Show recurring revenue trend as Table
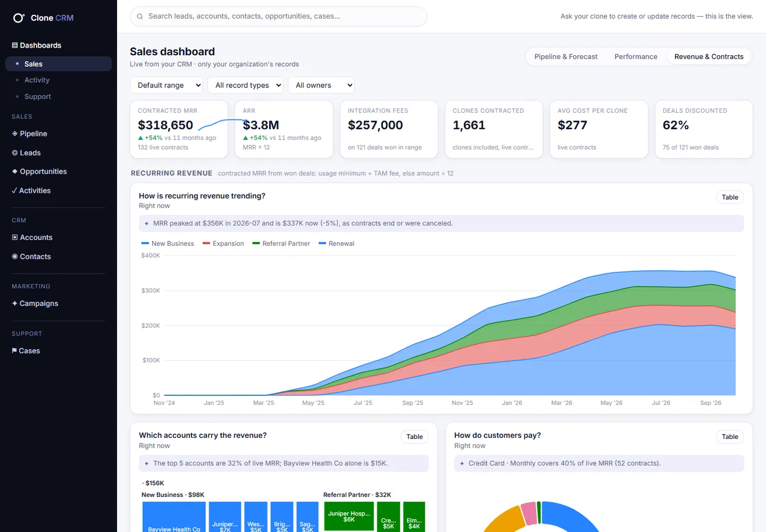 point(730,198)
